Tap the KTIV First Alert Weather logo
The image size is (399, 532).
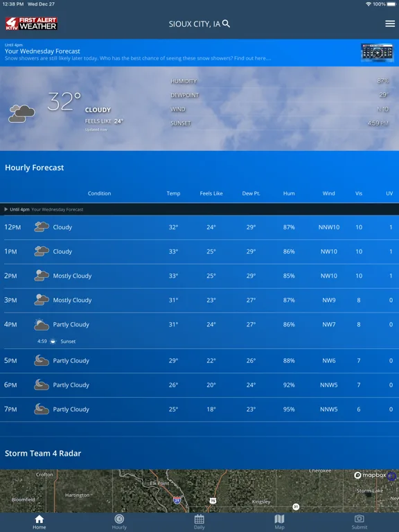point(31,24)
